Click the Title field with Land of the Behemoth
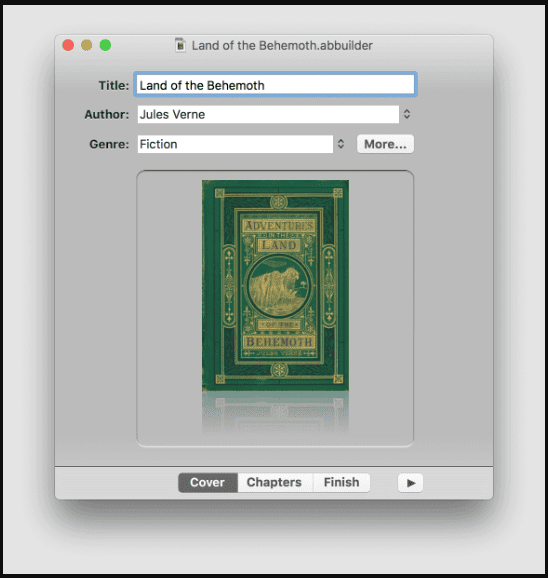 click(275, 85)
